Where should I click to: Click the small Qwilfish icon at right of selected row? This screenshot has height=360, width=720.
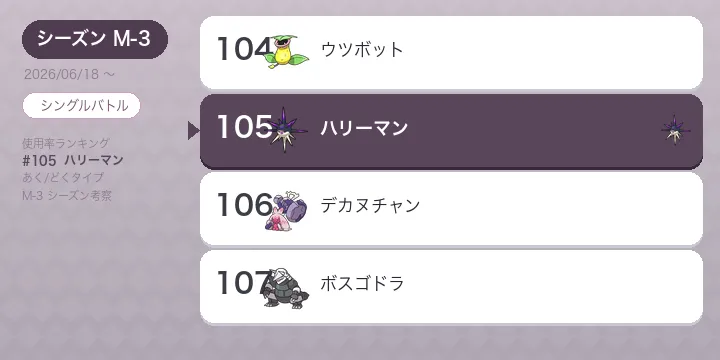coord(675,130)
